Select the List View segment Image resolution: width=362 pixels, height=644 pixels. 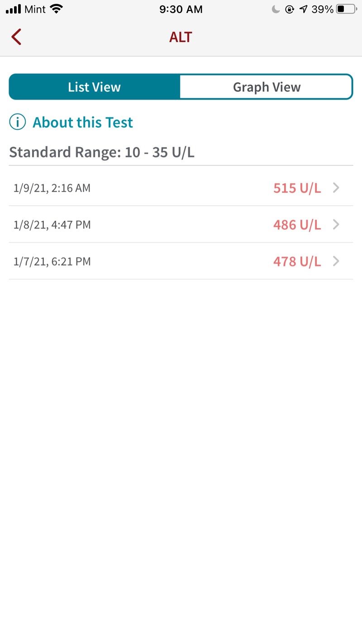95,87
